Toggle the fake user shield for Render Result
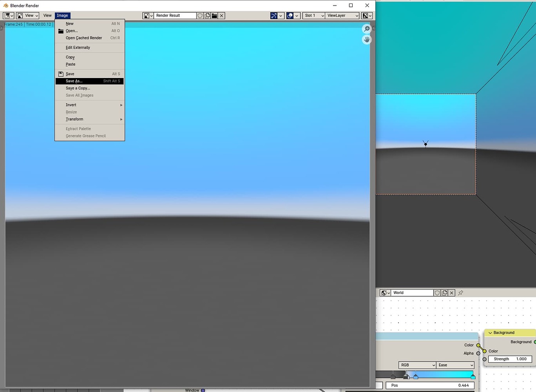This screenshot has width=536, height=392. pyautogui.click(x=200, y=15)
